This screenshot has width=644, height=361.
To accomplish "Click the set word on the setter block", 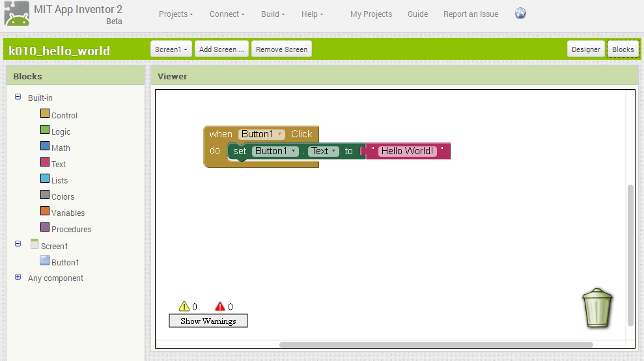I will [x=240, y=151].
